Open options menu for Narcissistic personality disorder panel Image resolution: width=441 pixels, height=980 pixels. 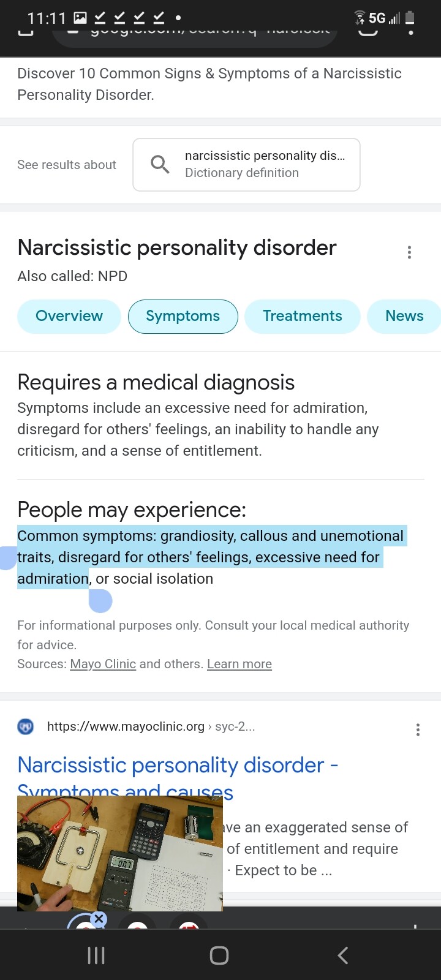(409, 252)
